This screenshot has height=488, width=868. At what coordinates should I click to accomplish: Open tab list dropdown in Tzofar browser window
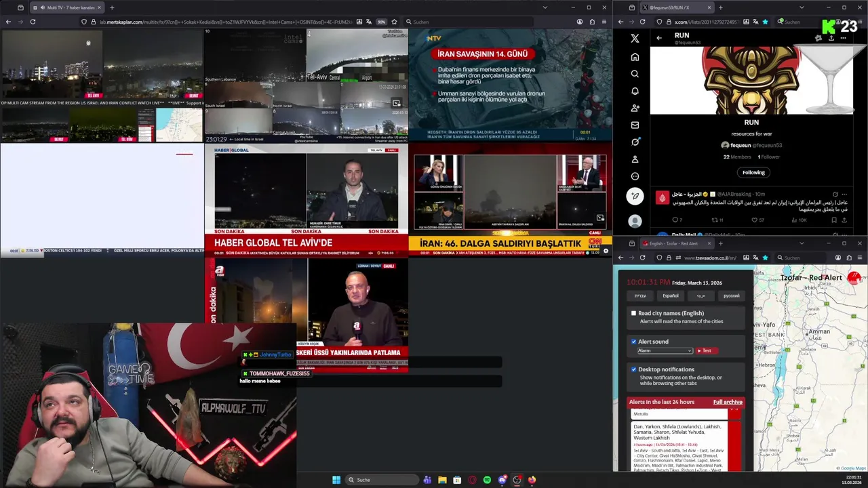[802, 243]
